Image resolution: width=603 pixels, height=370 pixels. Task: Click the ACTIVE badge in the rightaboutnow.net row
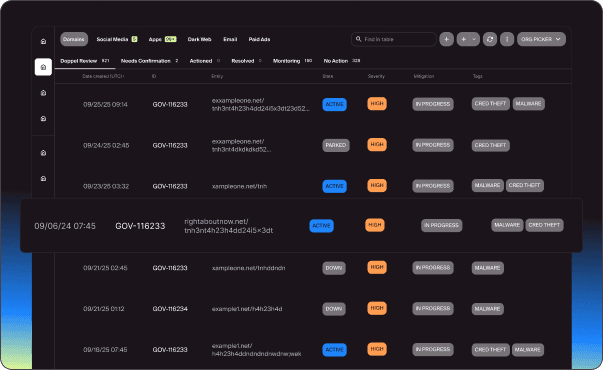click(x=321, y=226)
